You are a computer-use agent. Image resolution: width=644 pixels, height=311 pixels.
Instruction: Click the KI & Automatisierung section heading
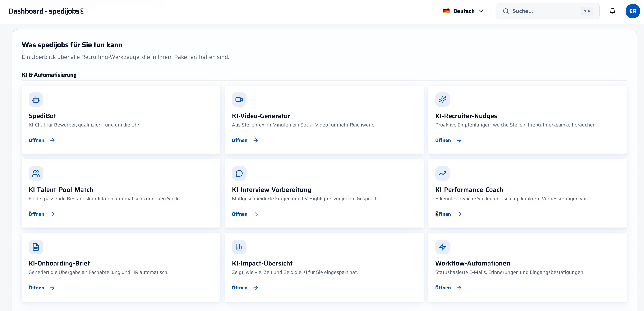[49, 75]
